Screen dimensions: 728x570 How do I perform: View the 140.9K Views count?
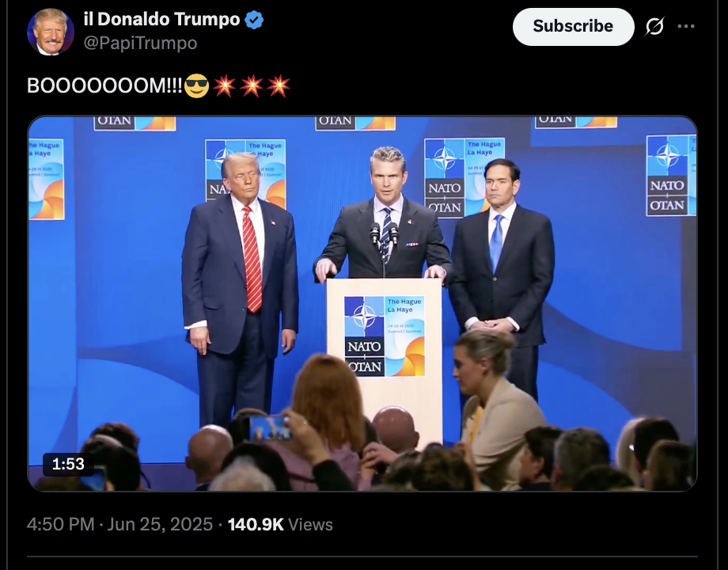pos(280,524)
